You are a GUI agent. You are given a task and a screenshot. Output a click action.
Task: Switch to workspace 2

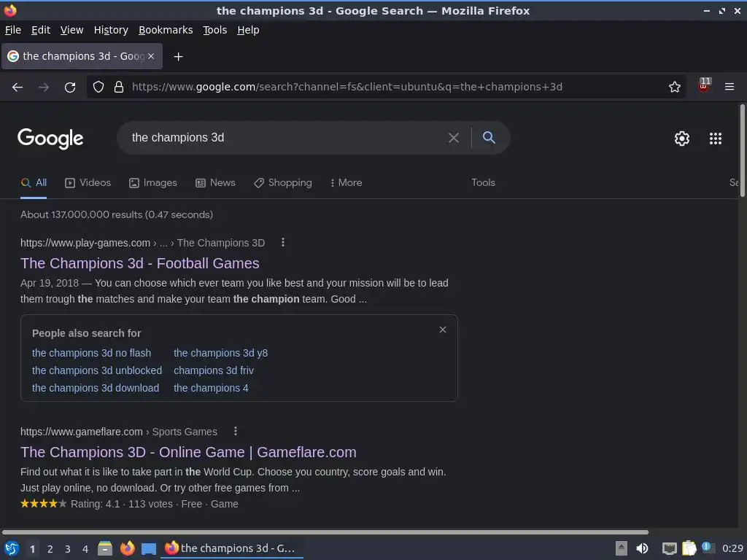(50, 549)
